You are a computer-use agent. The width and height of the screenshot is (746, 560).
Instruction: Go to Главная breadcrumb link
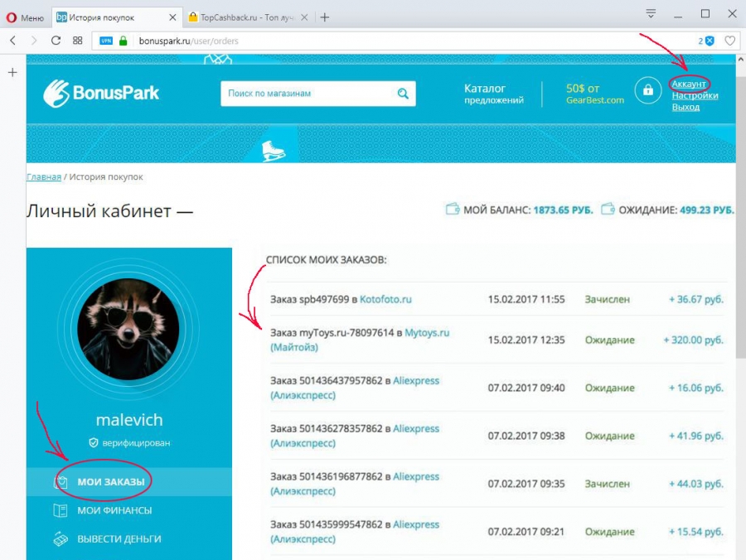tap(44, 176)
